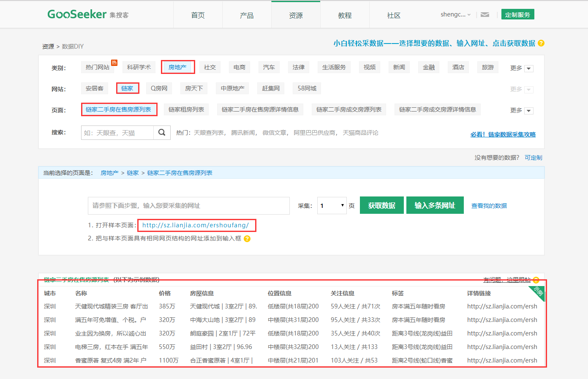
Task: Expand the shengc... user menu
Action: [x=455, y=14]
